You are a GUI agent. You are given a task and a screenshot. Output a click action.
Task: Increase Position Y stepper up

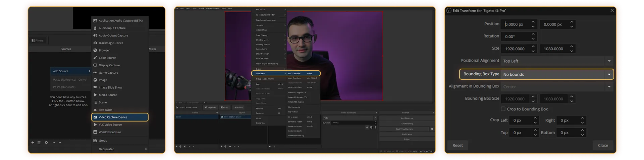click(x=572, y=22)
